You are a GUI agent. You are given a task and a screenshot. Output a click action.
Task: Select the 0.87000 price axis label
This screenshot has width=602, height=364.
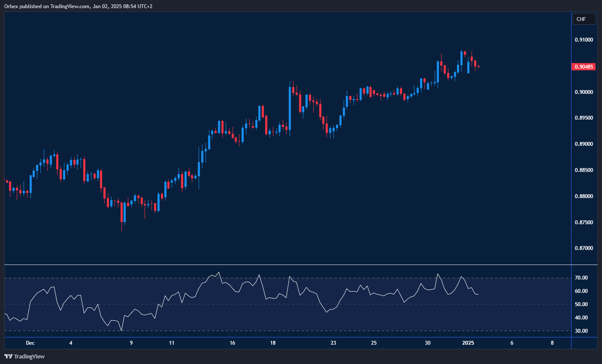click(584, 248)
